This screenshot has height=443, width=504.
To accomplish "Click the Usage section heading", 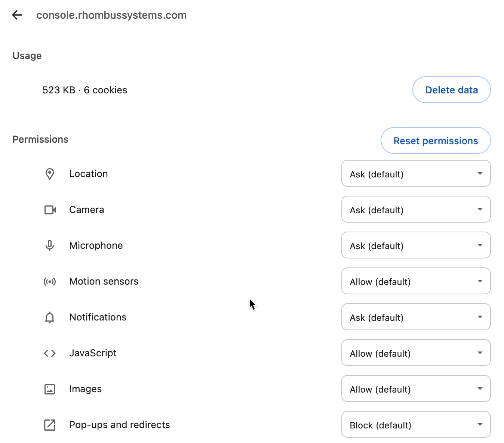I will 27,56.
